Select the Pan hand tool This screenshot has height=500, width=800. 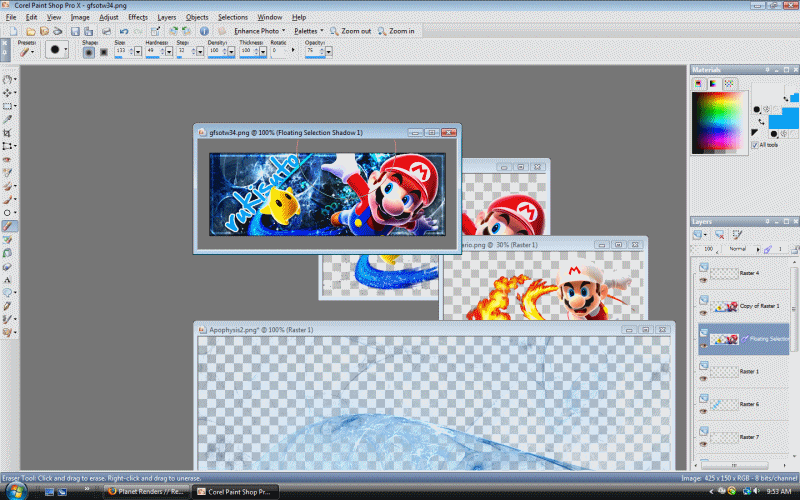(x=8, y=79)
